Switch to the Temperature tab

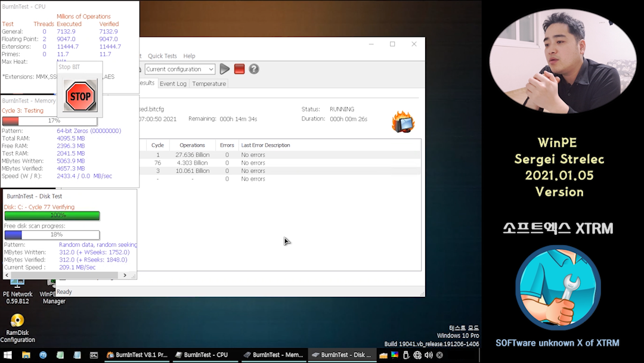click(209, 83)
